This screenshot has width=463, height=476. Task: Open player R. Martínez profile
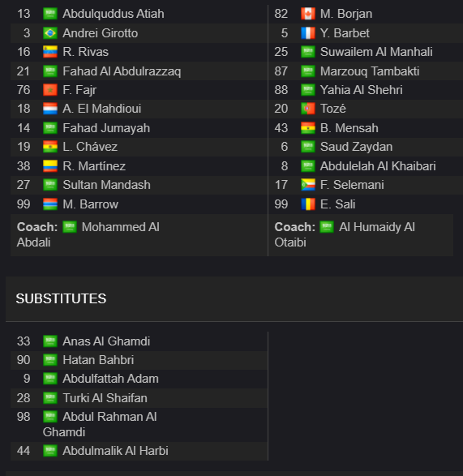94,166
